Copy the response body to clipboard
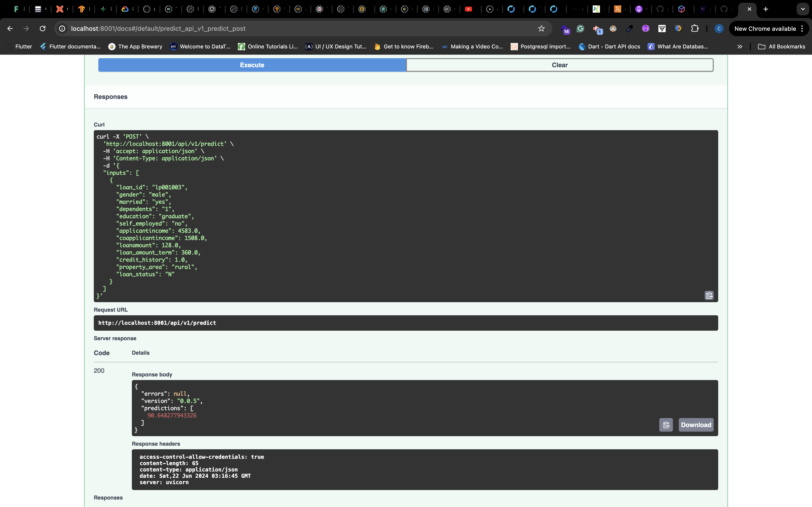This screenshot has width=812, height=507. [x=666, y=425]
